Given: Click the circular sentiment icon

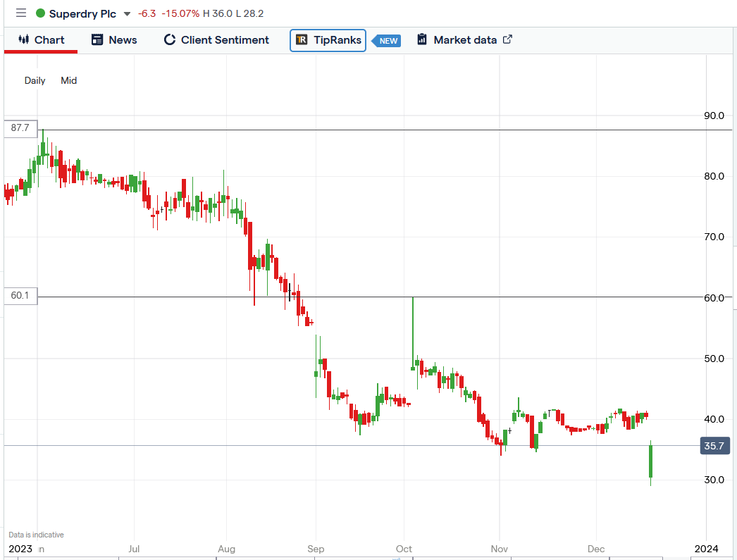Looking at the screenshot, I should coord(169,40).
